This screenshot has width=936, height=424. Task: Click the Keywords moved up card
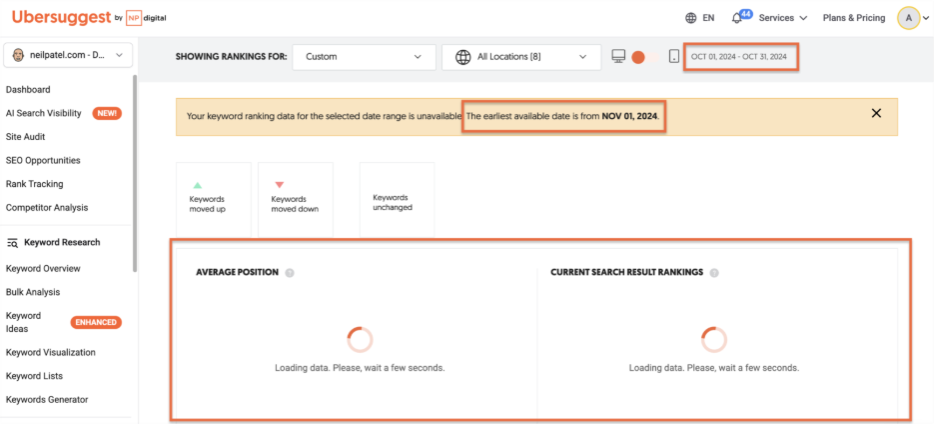[x=214, y=198]
